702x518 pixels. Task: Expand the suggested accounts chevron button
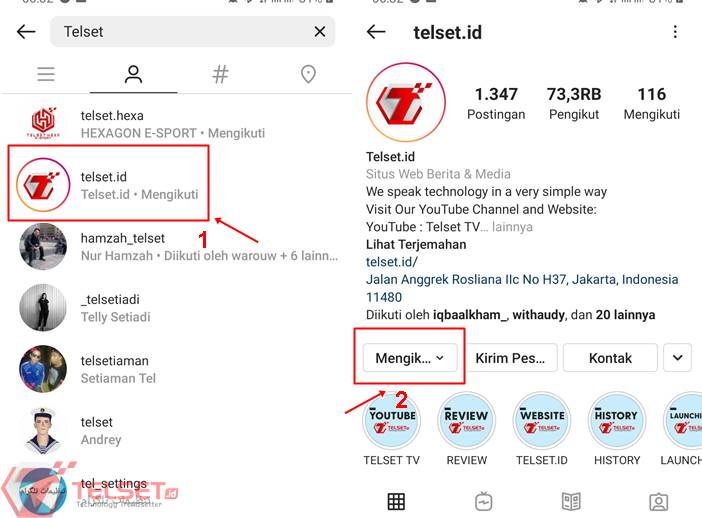[677, 358]
